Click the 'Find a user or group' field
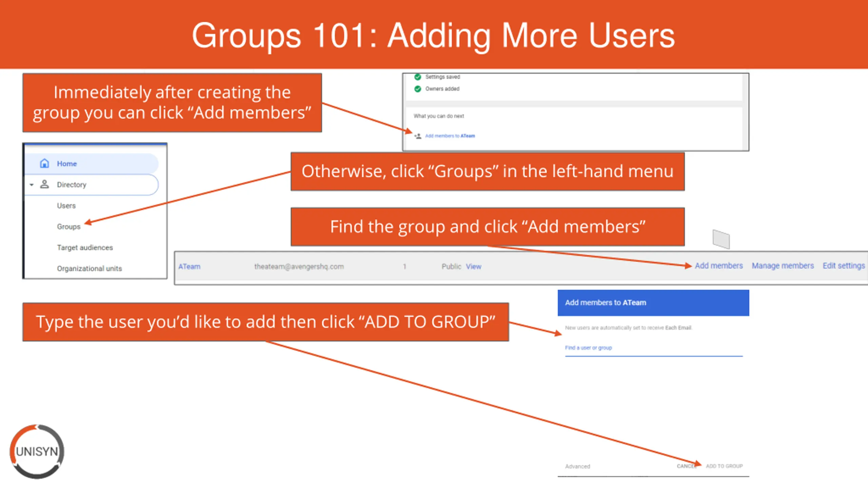Screen dimensions: 868x488 coord(654,348)
